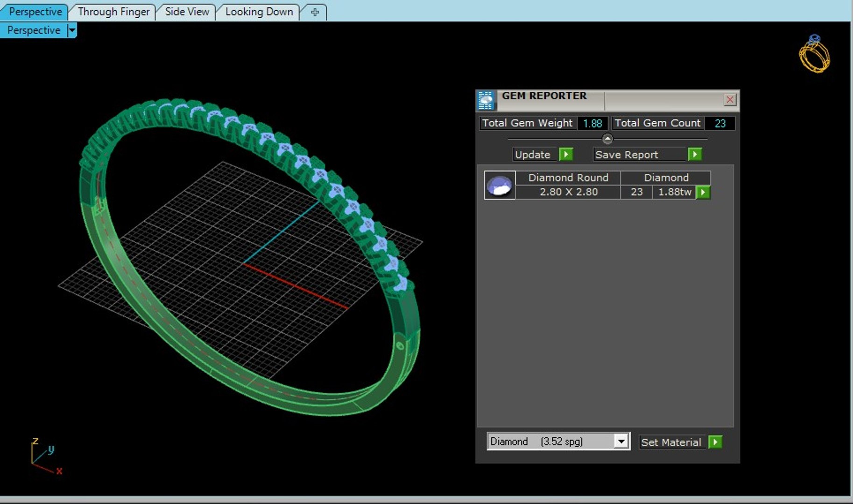
Task: Click the 2.80 X 2.80 gem size cell
Action: pos(568,192)
